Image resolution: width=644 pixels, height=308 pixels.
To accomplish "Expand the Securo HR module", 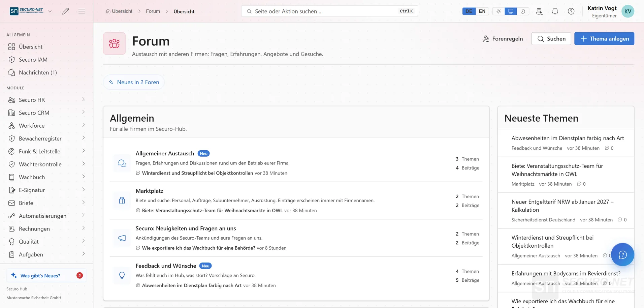I will [83, 99].
